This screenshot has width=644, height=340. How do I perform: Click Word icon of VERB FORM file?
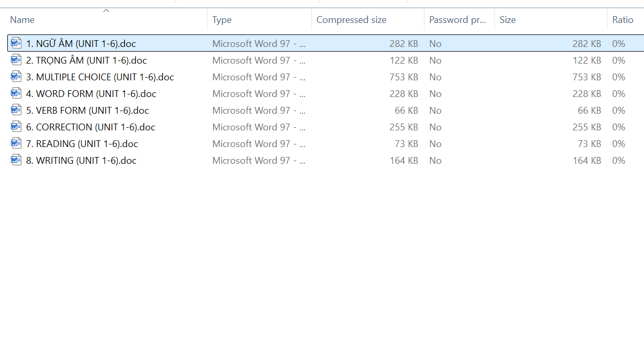point(16,110)
